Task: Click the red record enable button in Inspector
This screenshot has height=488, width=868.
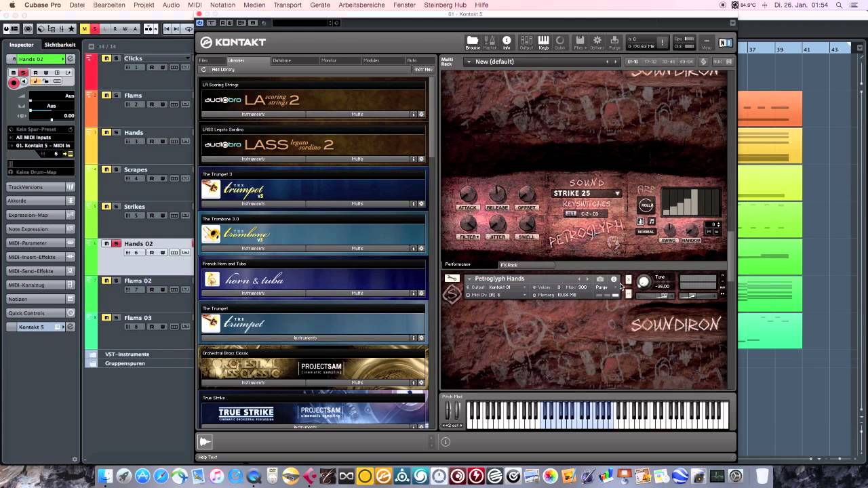Action: point(14,83)
